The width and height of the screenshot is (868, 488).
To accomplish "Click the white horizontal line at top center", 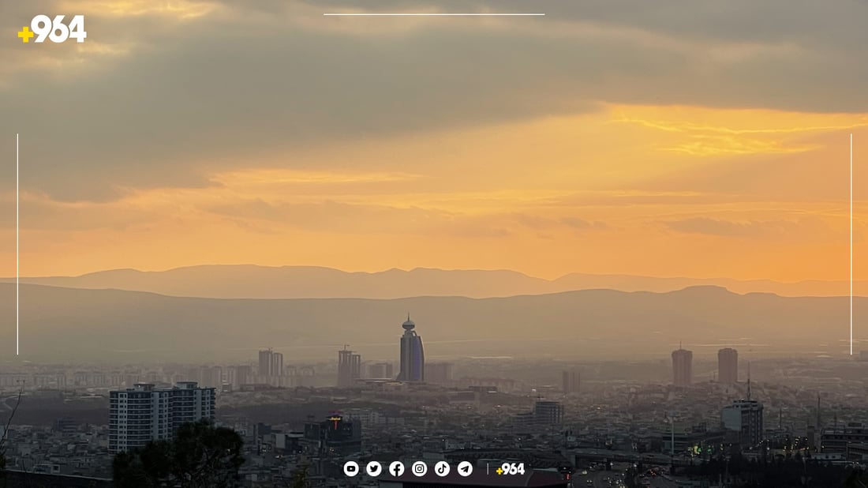I will pyautogui.click(x=434, y=14).
